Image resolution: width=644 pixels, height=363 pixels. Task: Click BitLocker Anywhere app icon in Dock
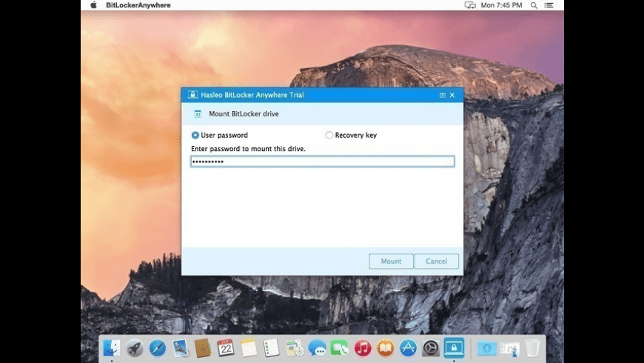pyautogui.click(x=454, y=347)
